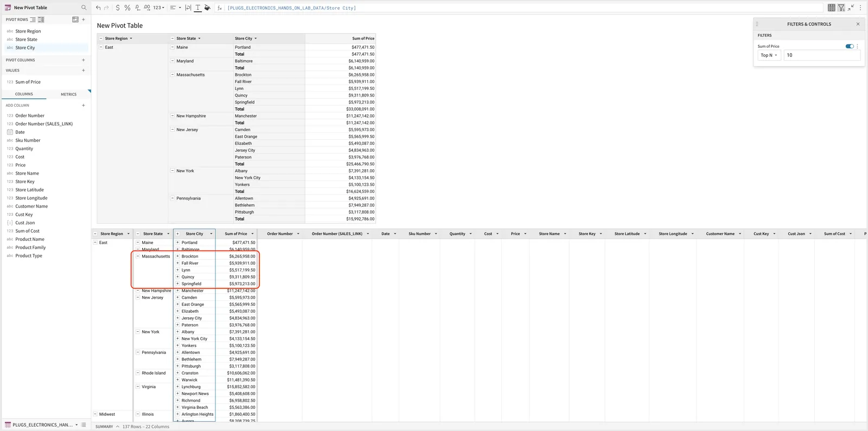Add a new pivot row with plus

click(x=84, y=20)
